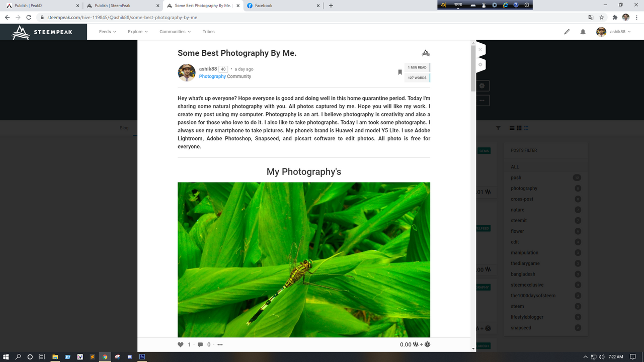Switch to the Publish | SteemPeak tab

click(x=122, y=6)
